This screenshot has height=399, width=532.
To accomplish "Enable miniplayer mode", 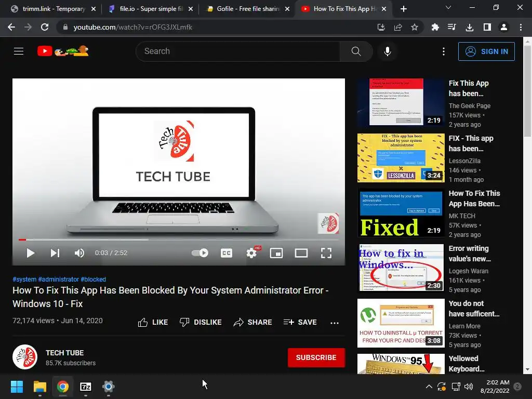I will 276,253.
